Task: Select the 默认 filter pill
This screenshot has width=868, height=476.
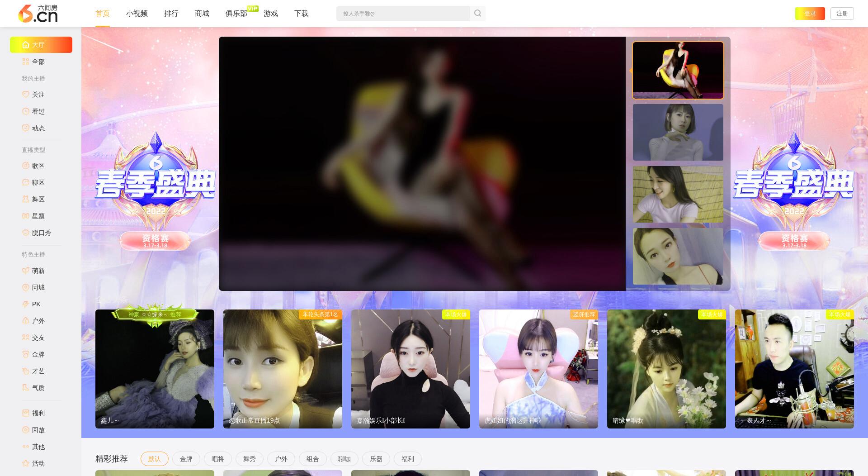Action: pyautogui.click(x=155, y=459)
